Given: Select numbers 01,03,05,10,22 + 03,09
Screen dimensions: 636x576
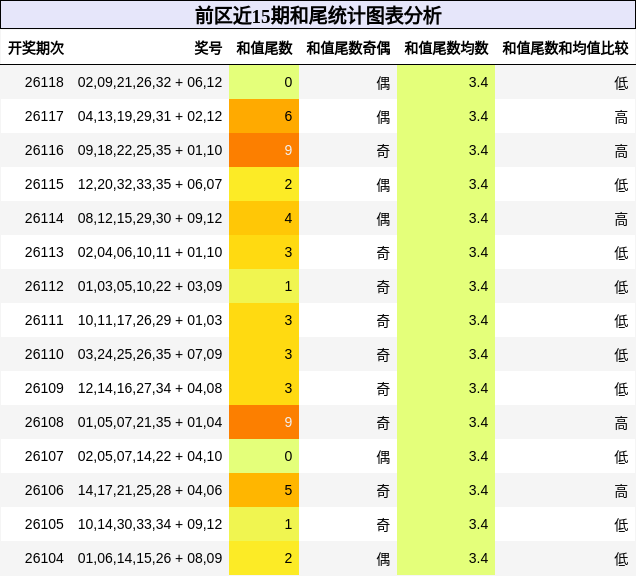Looking at the screenshot, I should click(x=150, y=286).
